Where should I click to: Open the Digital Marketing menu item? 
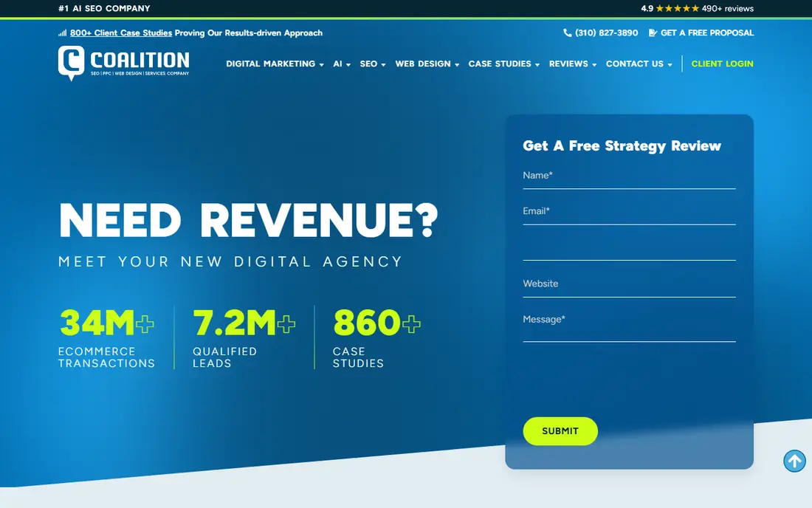270,63
